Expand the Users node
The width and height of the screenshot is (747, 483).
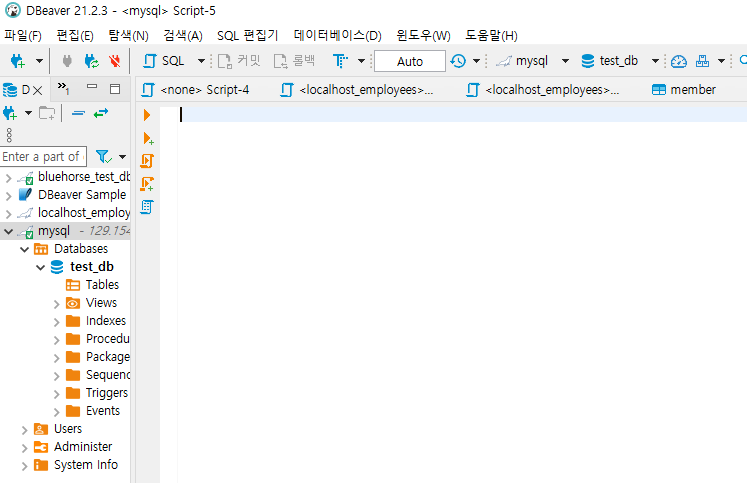[x=24, y=430]
